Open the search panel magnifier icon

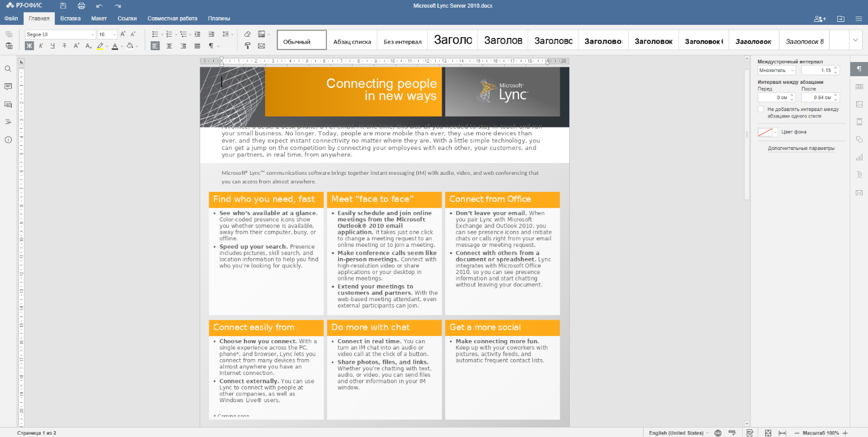tap(8, 69)
